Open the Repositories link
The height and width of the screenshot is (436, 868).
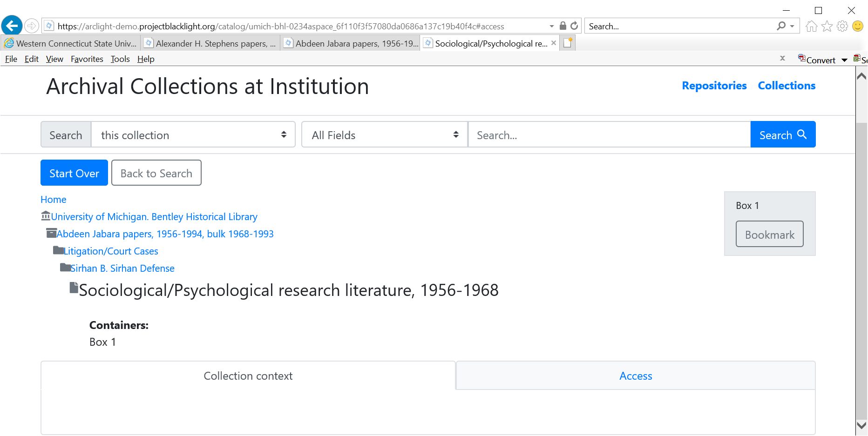click(714, 86)
